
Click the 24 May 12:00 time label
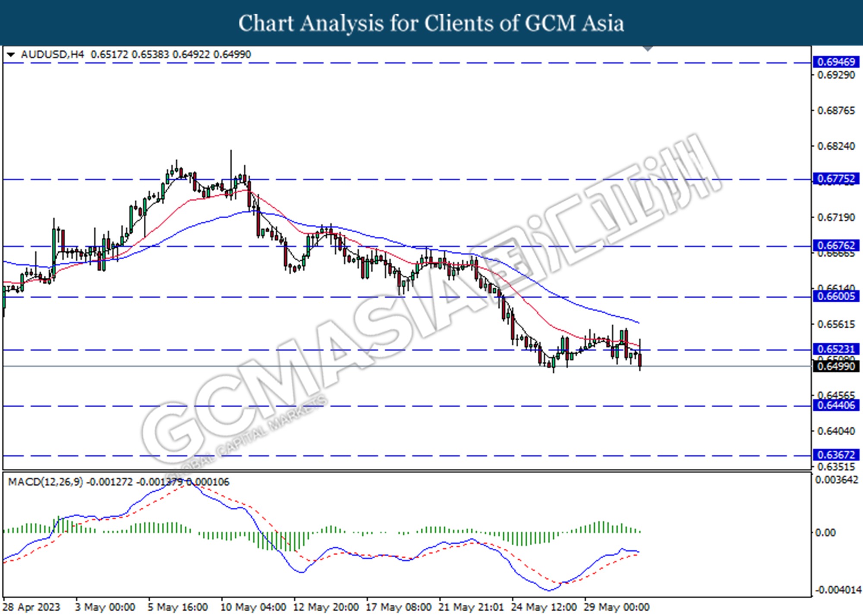544,607
